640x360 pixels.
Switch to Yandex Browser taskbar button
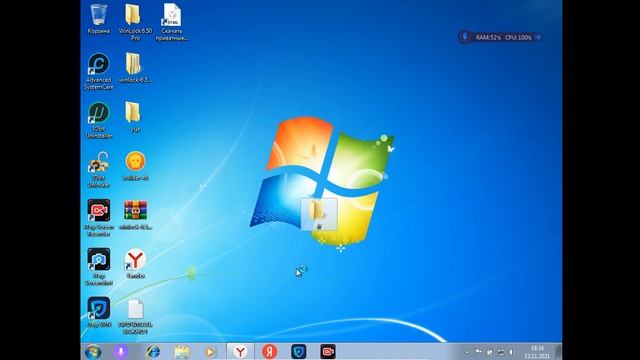click(240, 351)
